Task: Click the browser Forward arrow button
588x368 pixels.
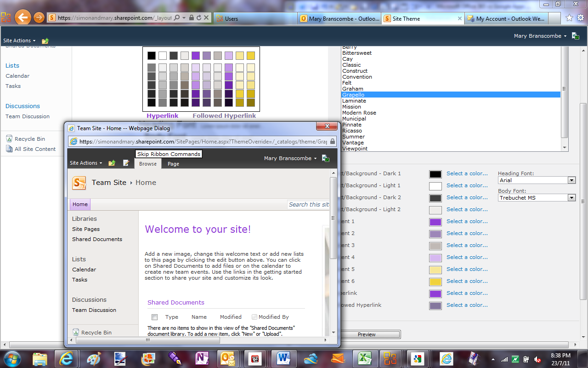Action: tap(39, 18)
